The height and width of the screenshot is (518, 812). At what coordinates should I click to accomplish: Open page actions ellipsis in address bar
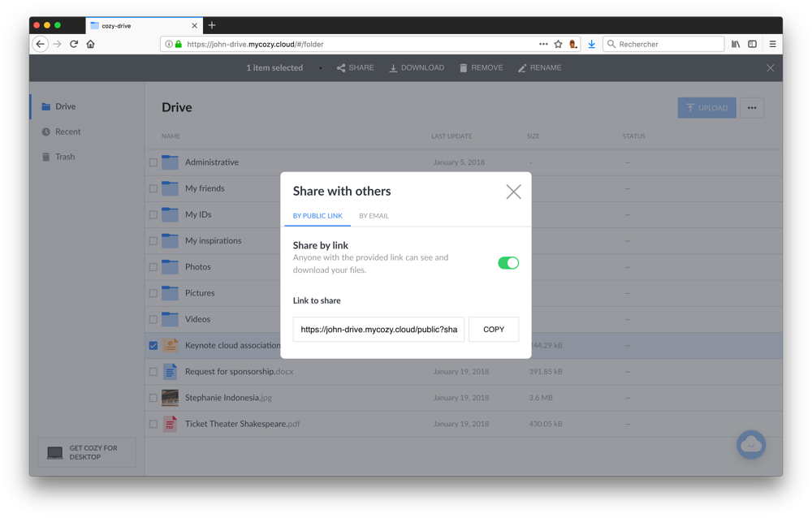pyautogui.click(x=543, y=44)
